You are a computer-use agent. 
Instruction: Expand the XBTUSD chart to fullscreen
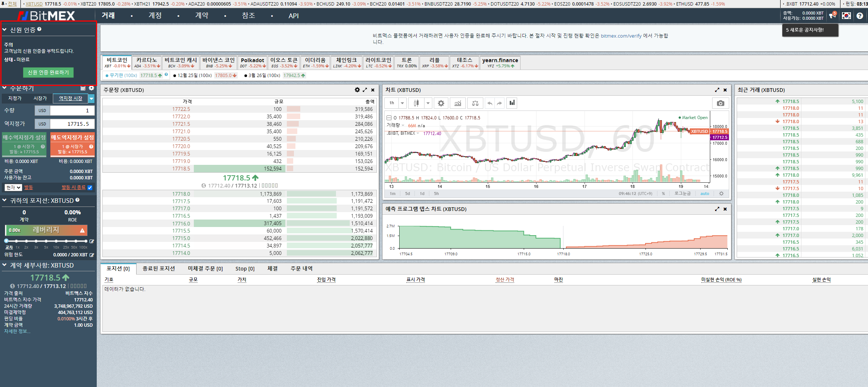point(717,90)
